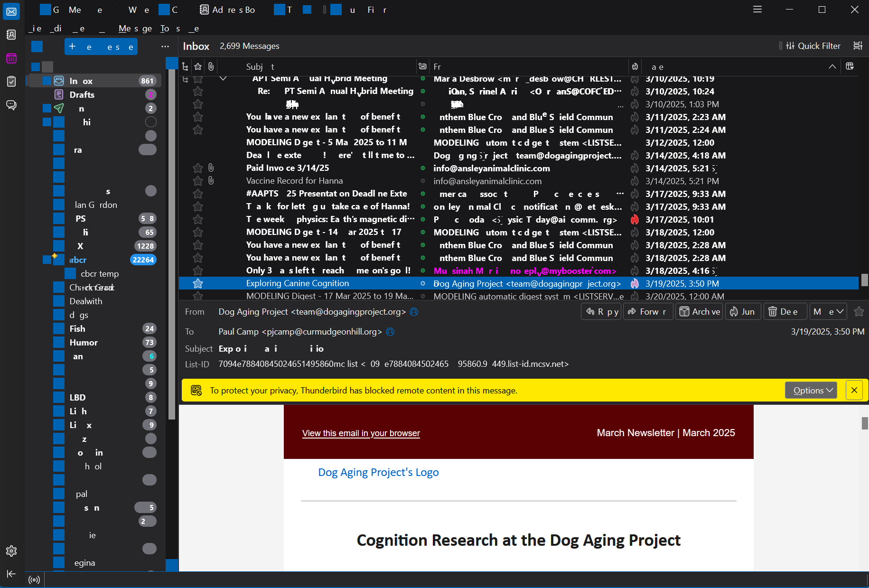Sort by junk status column header

635,67
